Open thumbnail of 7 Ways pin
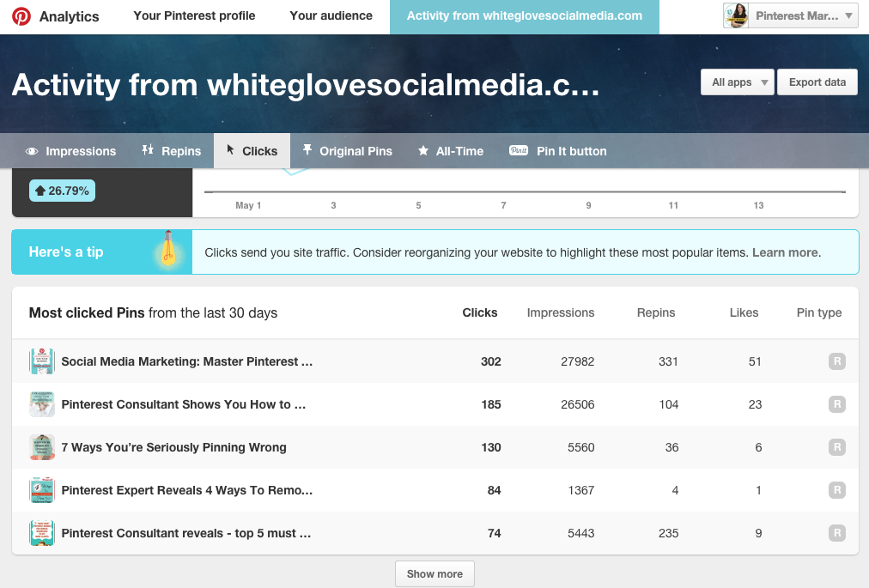The width and height of the screenshot is (869, 588). click(42, 447)
